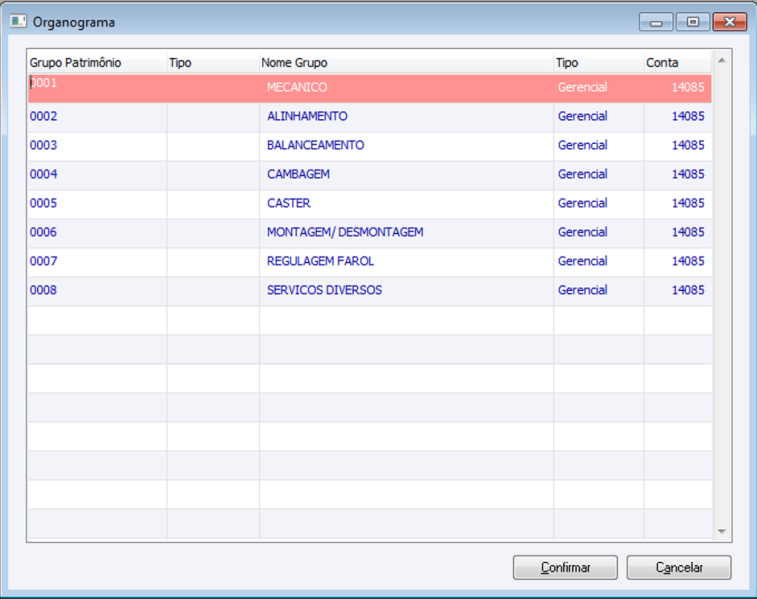Click group code 0006

(43, 232)
